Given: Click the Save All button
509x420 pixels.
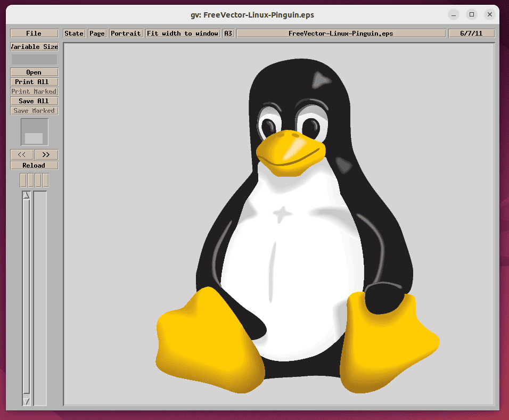Looking at the screenshot, I should click(x=34, y=101).
